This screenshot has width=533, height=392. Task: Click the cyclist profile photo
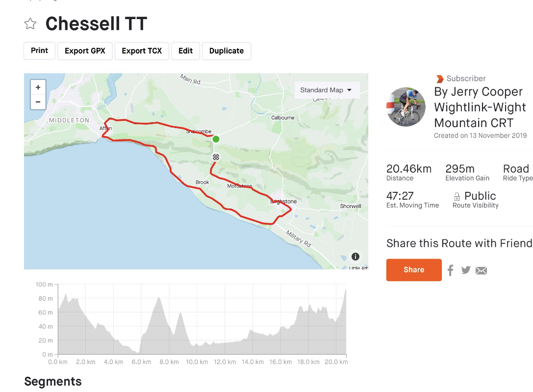[x=406, y=107]
